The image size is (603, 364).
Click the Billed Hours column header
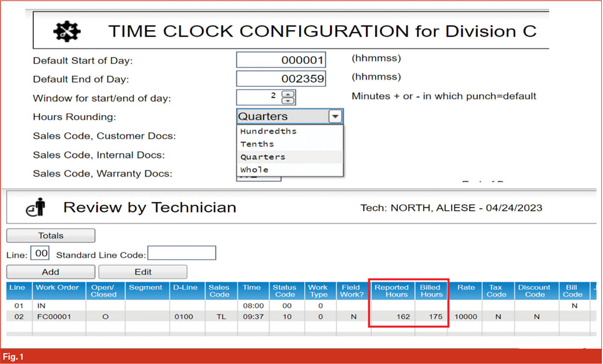point(431,291)
